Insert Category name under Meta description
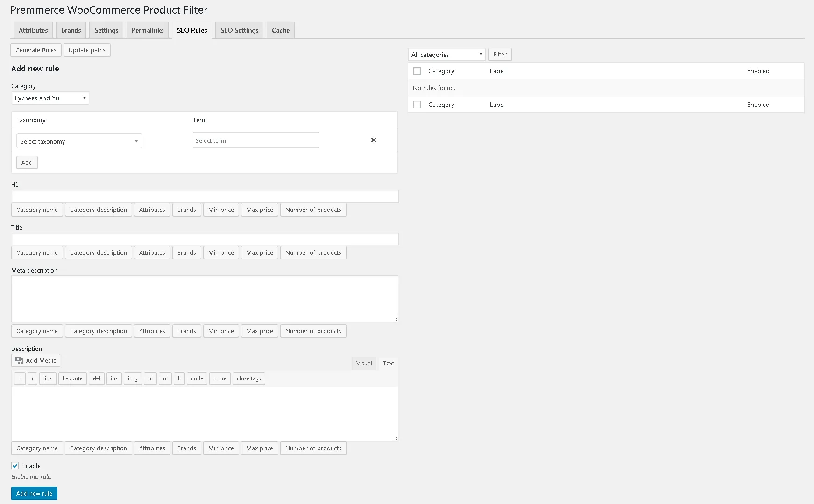 pos(37,331)
